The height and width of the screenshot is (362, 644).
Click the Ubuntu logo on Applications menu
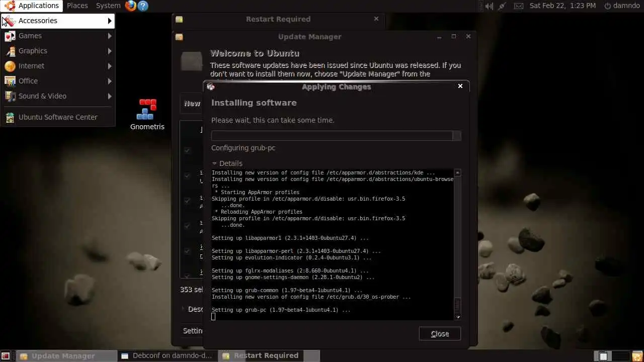(10, 6)
